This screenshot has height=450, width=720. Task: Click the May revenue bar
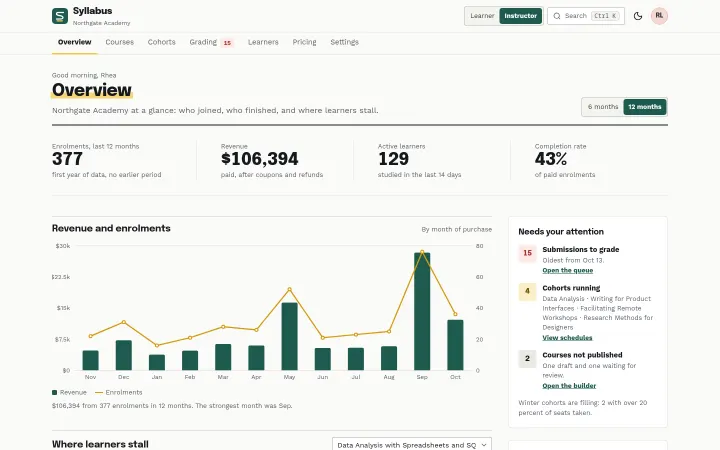pos(289,336)
